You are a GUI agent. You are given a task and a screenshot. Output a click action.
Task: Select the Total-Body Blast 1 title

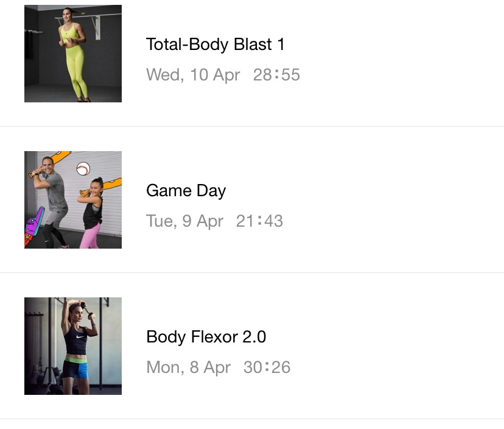(215, 44)
